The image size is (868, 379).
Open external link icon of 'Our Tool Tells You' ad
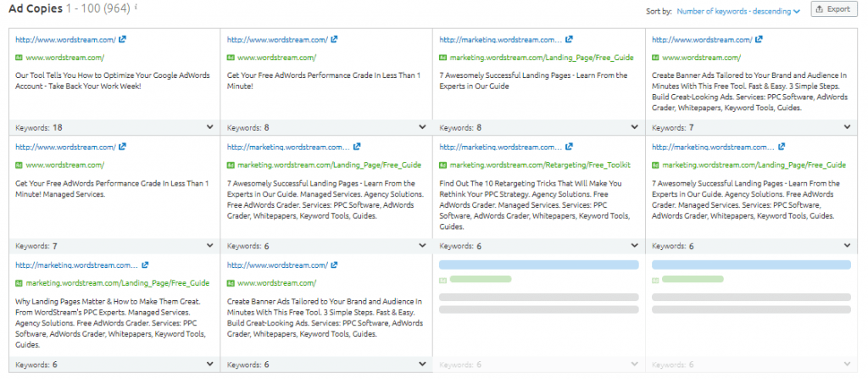[122, 39]
